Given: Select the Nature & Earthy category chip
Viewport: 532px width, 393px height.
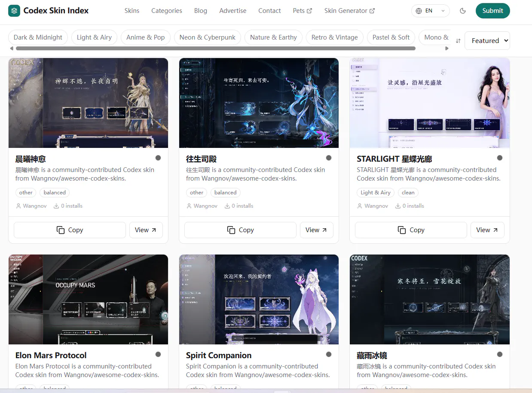Looking at the screenshot, I should point(273,37).
